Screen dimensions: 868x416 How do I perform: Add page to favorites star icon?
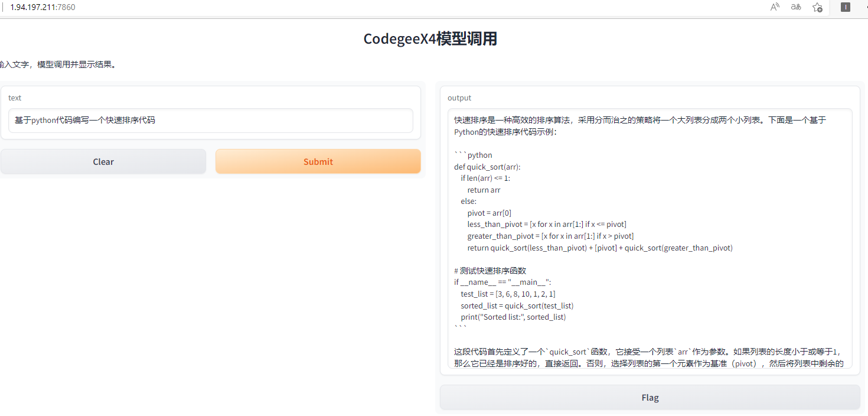tap(817, 7)
